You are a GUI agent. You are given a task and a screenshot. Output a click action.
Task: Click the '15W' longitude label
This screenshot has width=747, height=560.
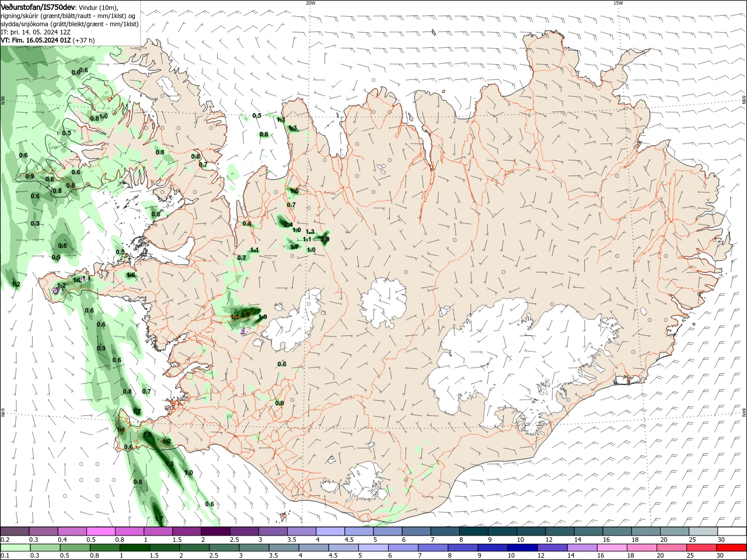click(x=618, y=3)
